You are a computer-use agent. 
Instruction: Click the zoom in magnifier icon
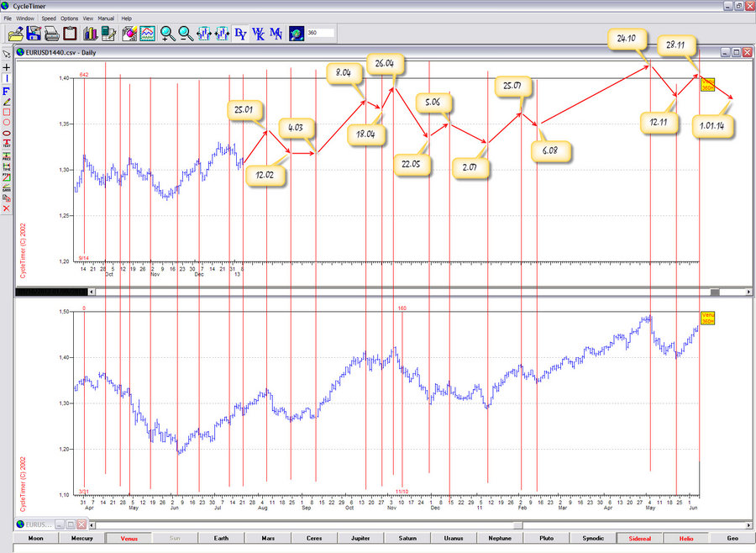pyautogui.click(x=167, y=34)
